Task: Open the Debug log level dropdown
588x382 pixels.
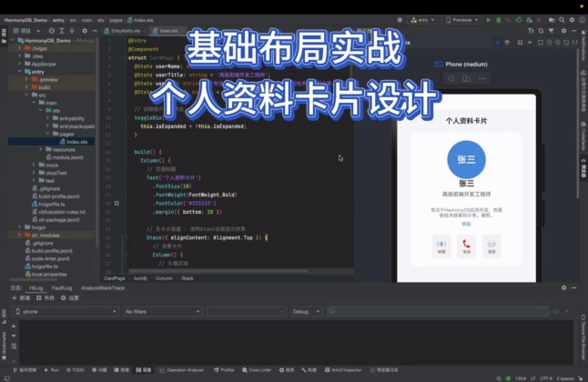Action: pyautogui.click(x=306, y=311)
